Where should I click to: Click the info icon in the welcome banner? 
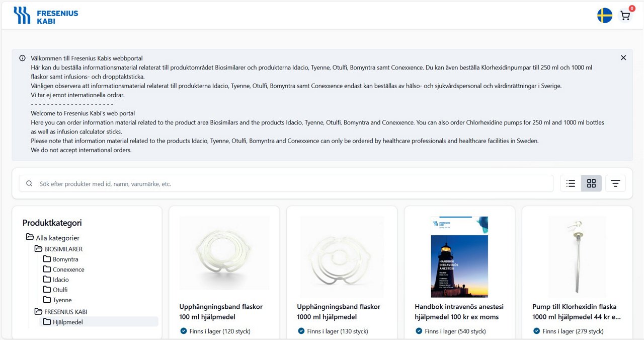coord(23,58)
